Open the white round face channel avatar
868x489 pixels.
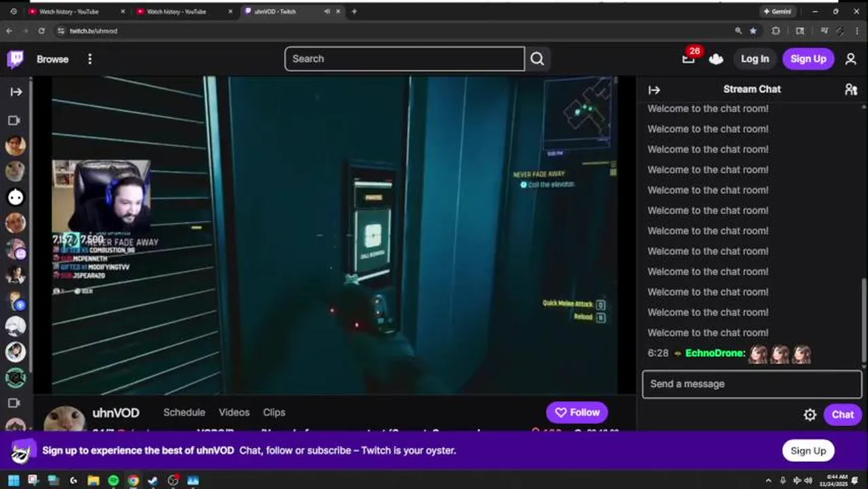16,197
